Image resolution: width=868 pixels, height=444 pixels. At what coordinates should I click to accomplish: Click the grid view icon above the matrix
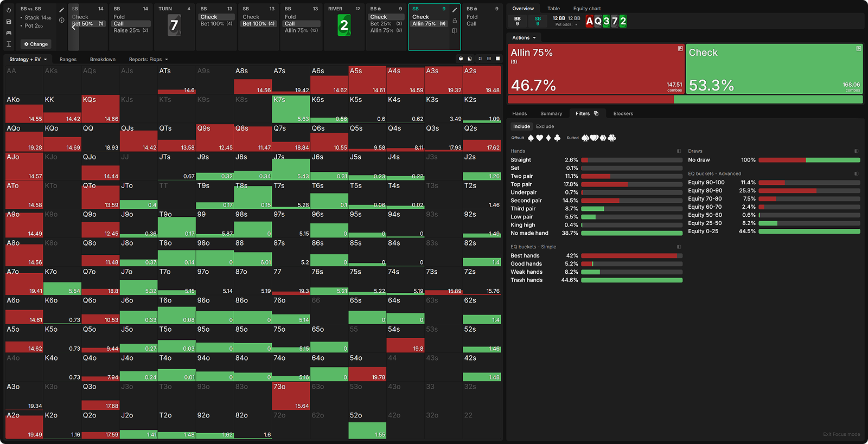pyautogui.click(x=489, y=59)
